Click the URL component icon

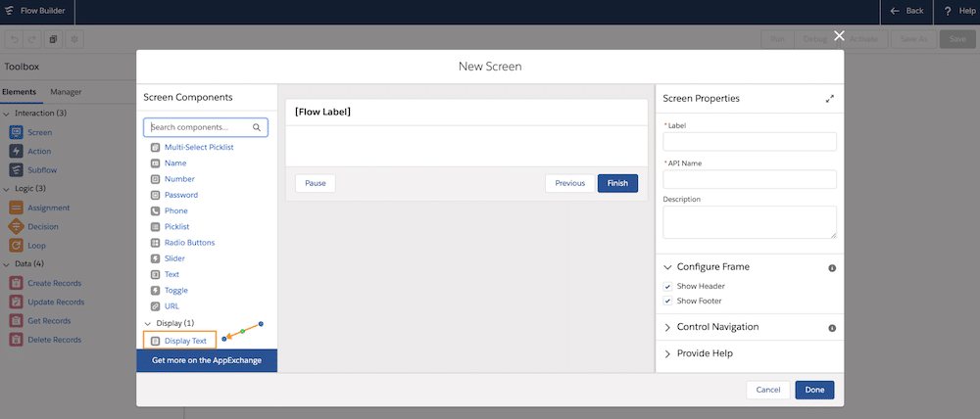(x=155, y=306)
